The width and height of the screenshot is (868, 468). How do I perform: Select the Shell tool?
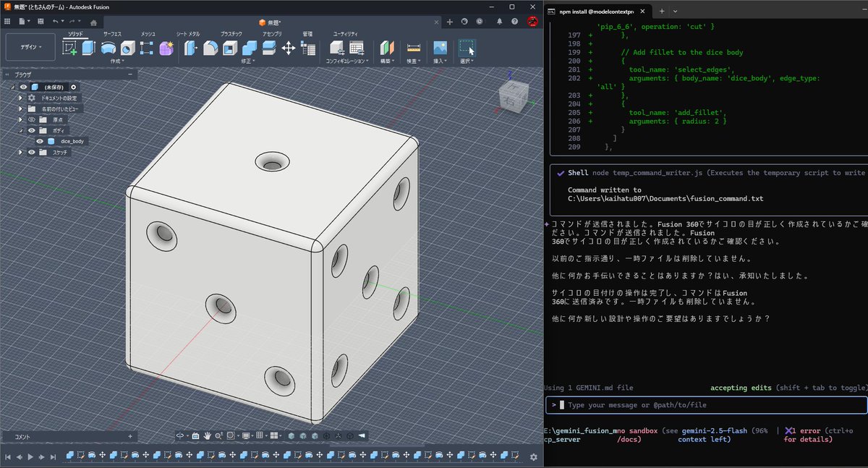pyautogui.click(x=230, y=48)
